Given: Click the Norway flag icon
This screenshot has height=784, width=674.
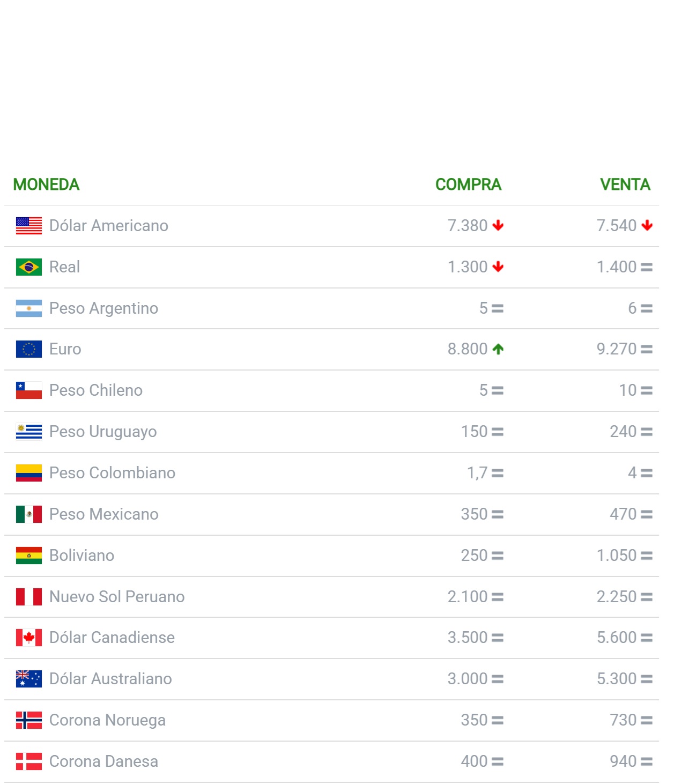Looking at the screenshot, I should pyautogui.click(x=29, y=720).
